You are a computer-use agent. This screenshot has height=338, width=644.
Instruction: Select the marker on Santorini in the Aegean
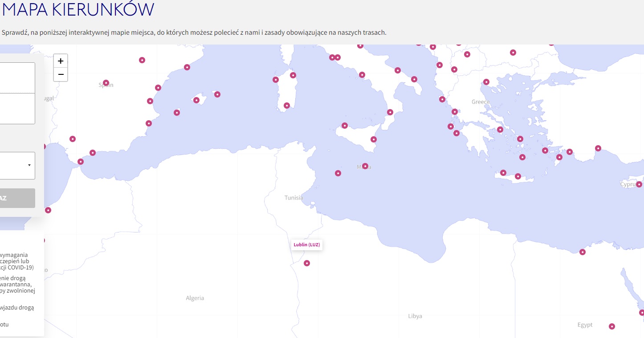coord(522,157)
